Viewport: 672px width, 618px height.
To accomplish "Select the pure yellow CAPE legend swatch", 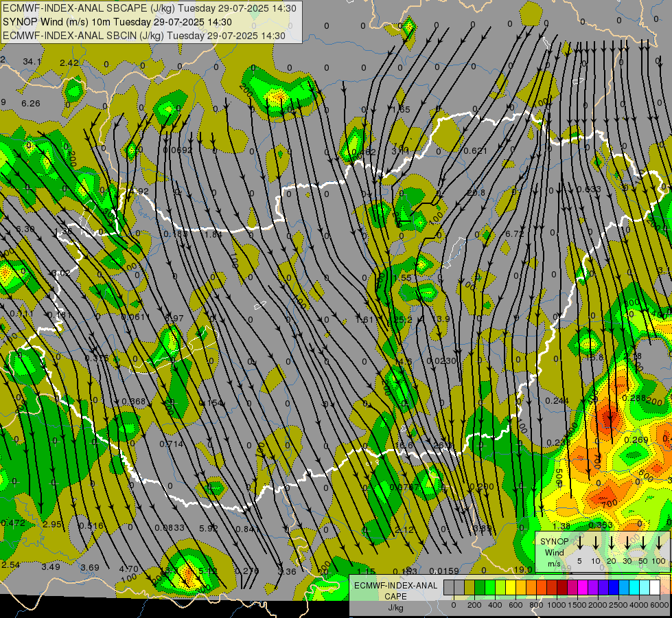I will [511, 587].
